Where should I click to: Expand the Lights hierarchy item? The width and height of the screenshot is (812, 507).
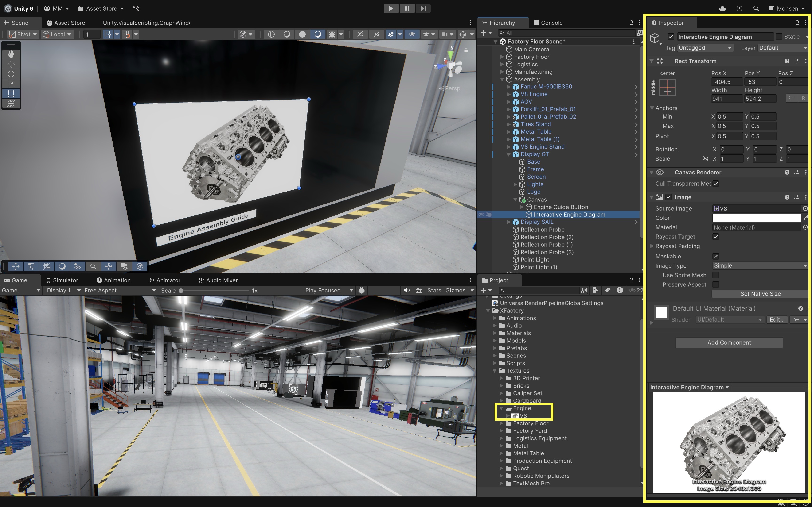click(515, 184)
